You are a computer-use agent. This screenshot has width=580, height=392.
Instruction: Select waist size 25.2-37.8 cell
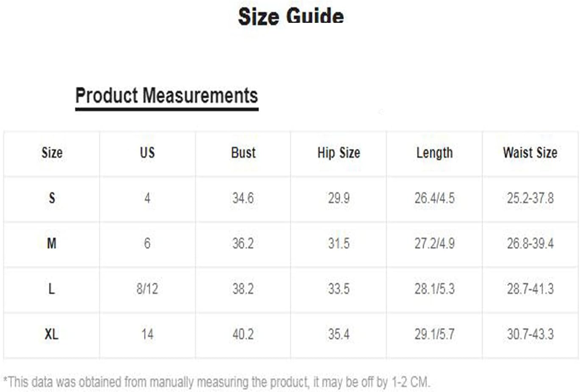coord(530,198)
